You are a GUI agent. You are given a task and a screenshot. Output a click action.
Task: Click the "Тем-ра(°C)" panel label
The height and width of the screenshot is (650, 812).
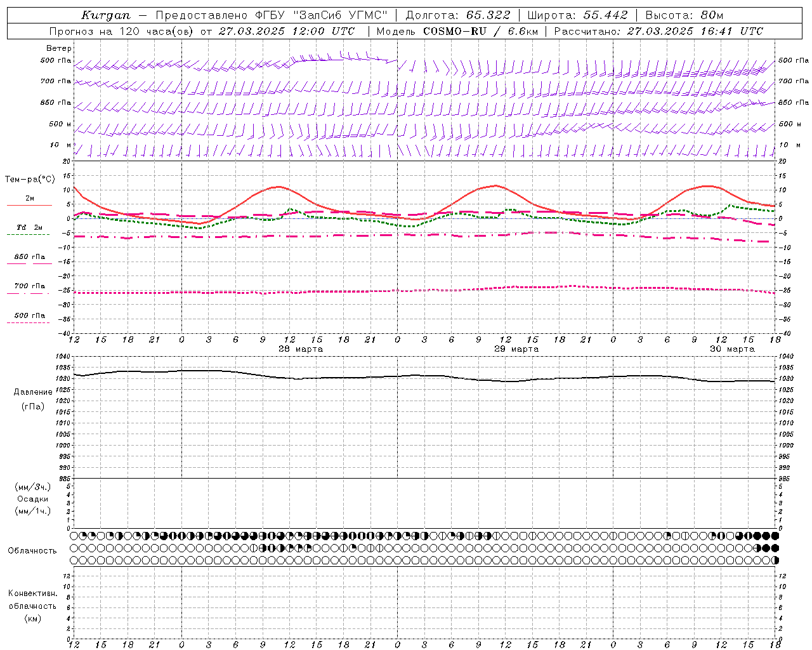click(x=30, y=180)
